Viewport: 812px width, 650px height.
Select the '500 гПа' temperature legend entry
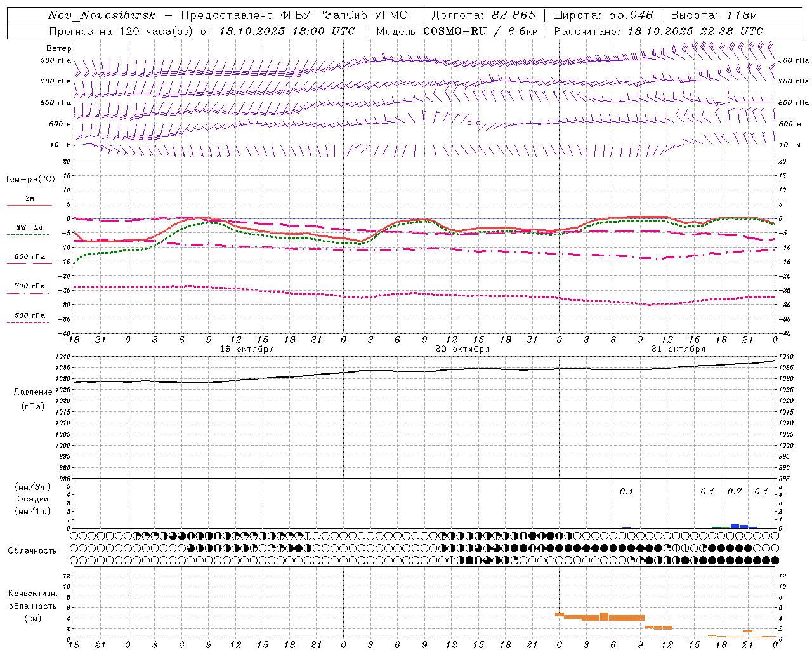[x=30, y=315]
